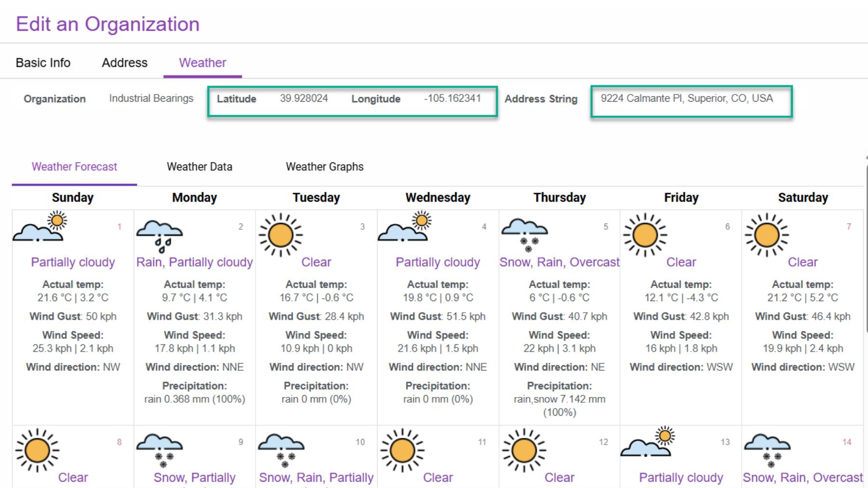Click Friday day 6 Clear label
The height and width of the screenshot is (488, 868).
click(681, 262)
